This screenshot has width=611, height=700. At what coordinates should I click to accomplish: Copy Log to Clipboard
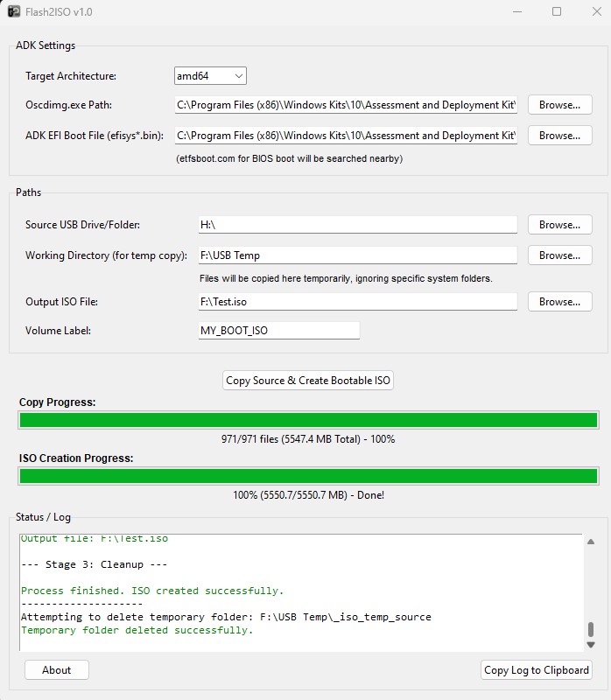point(537,670)
